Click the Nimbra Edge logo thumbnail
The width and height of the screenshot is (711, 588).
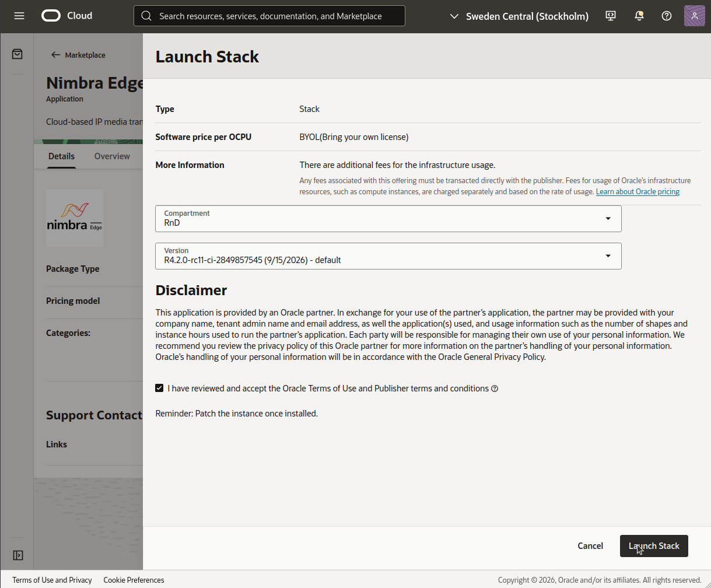click(75, 218)
